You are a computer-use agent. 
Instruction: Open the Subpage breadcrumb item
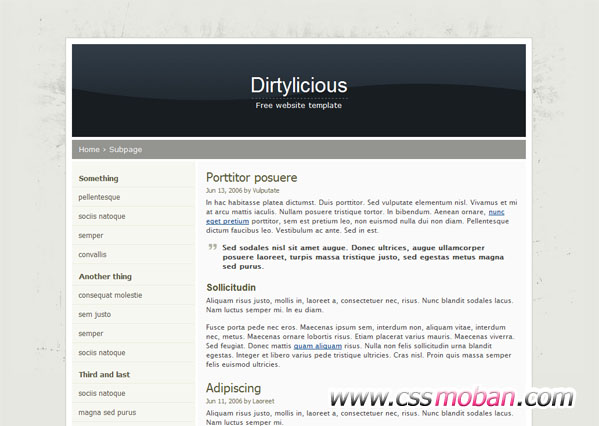126,149
